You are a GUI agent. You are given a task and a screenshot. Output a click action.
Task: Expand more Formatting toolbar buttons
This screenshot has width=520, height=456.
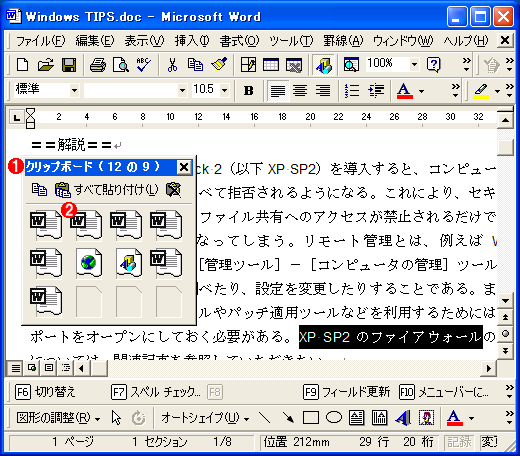(455, 91)
